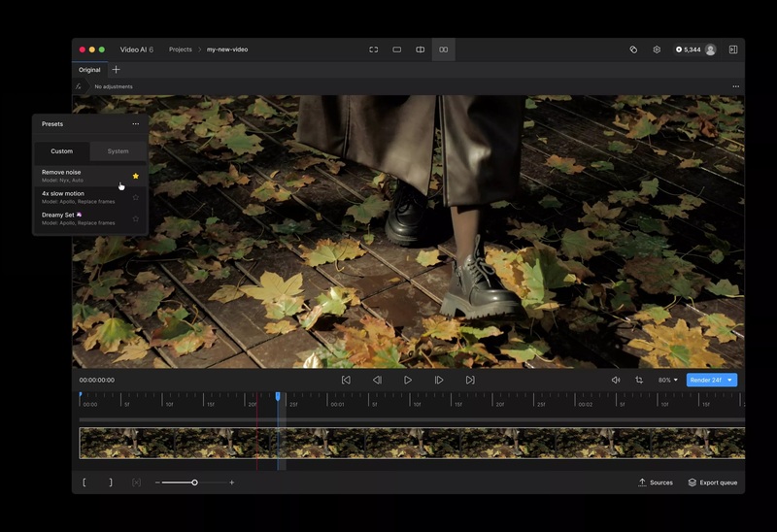Screen dimensions: 777x532
Task: Toggle the right sidebar panel icon
Action: (x=732, y=50)
